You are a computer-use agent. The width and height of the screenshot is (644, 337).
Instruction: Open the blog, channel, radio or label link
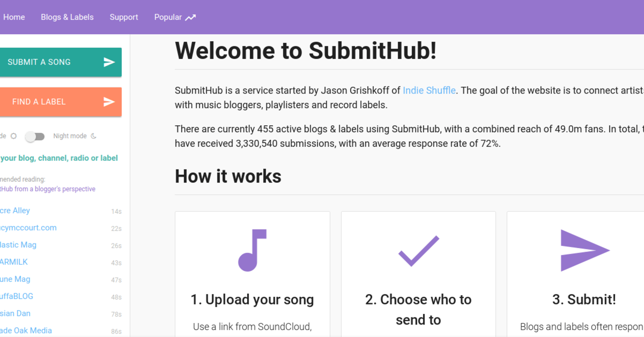(x=59, y=158)
